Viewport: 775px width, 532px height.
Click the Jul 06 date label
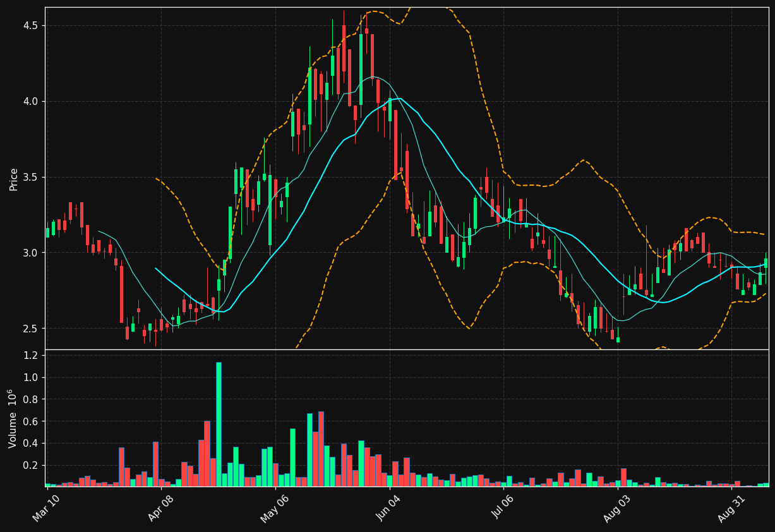pyautogui.click(x=503, y=508)
